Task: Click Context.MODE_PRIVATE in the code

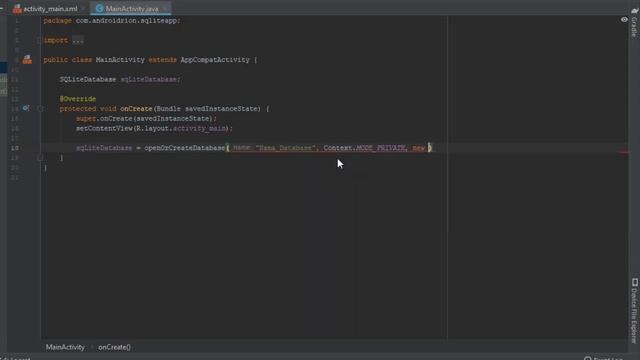Action: (x=364, y=148)
